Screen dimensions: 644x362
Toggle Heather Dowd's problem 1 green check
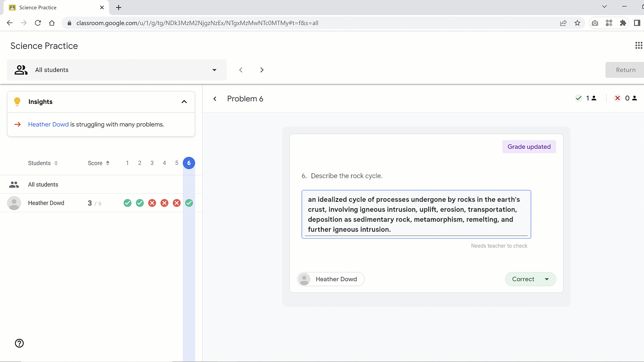(127, 203)
